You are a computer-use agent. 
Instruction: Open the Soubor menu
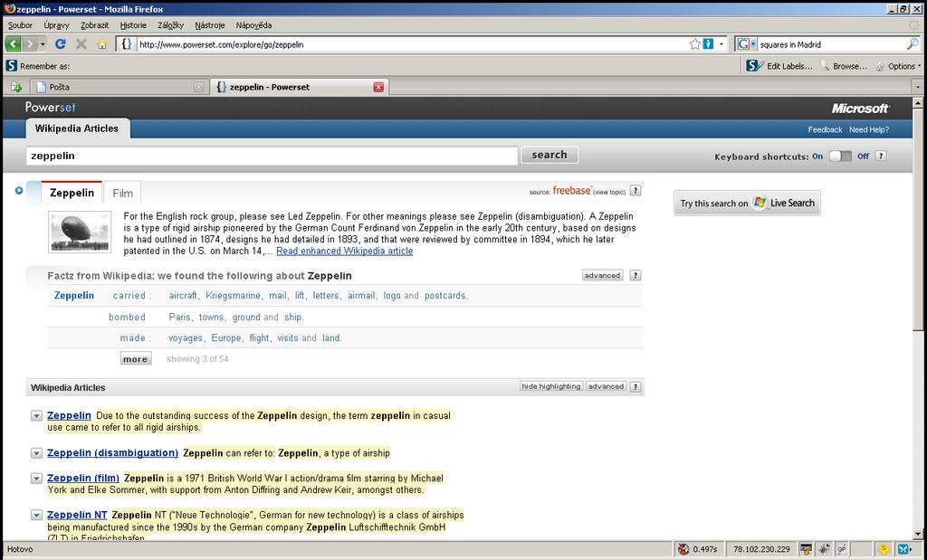[20, 25]
